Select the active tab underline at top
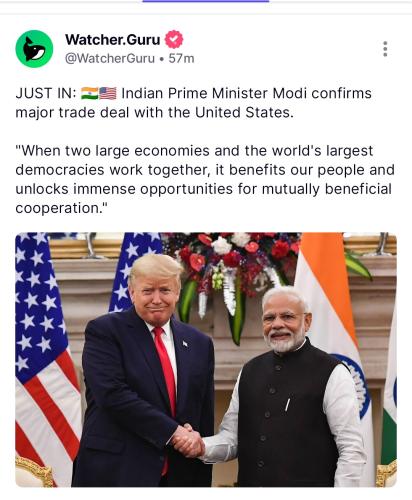The width and height of the screenshot is (412, 500). (206, 1)
